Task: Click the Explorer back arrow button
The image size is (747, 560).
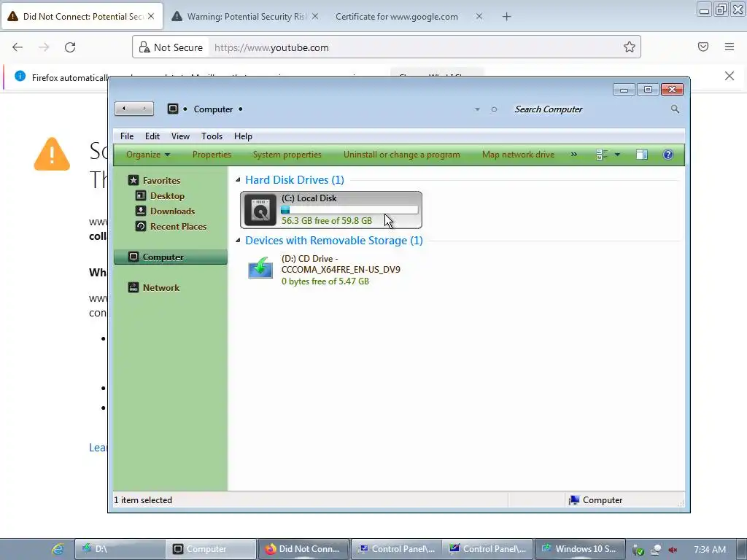Action: tap(124, 109)
